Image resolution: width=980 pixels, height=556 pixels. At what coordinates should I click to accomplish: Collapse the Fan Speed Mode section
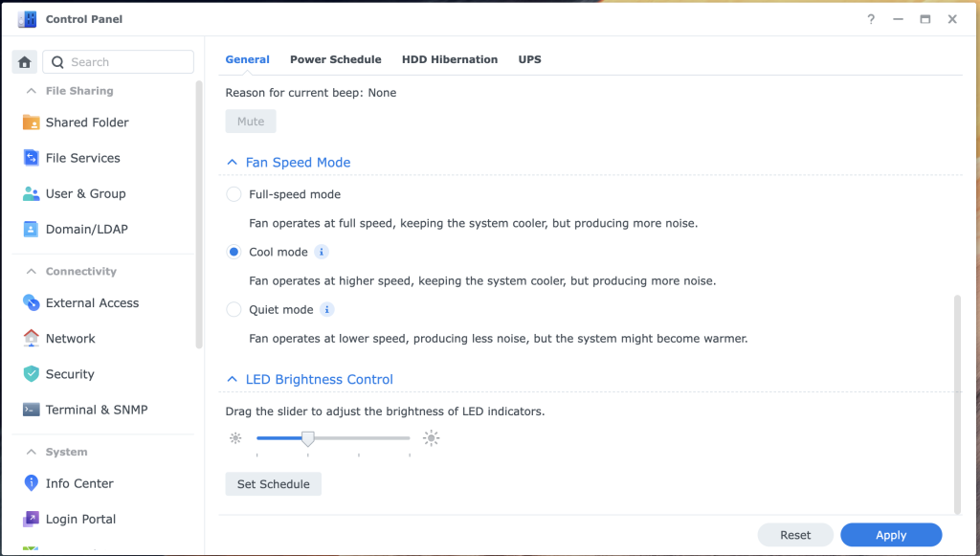(x=232, y=163)
